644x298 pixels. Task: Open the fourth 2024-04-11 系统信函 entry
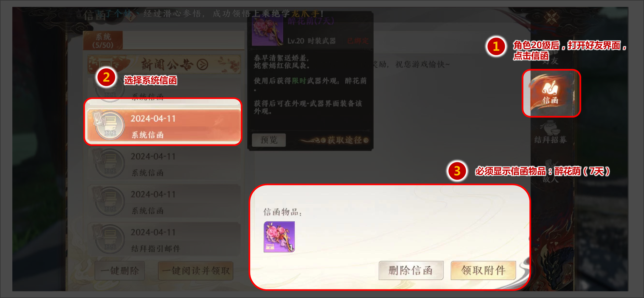click(x=164, y=201)
